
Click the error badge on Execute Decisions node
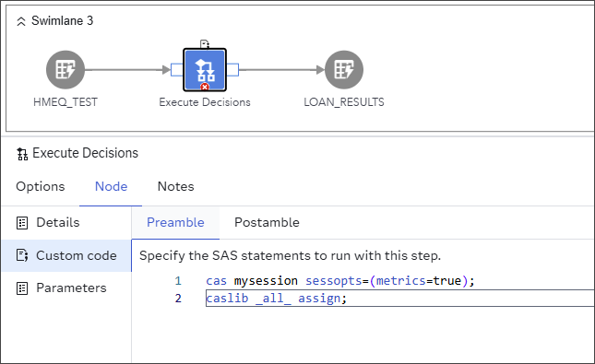pos(205,88)
